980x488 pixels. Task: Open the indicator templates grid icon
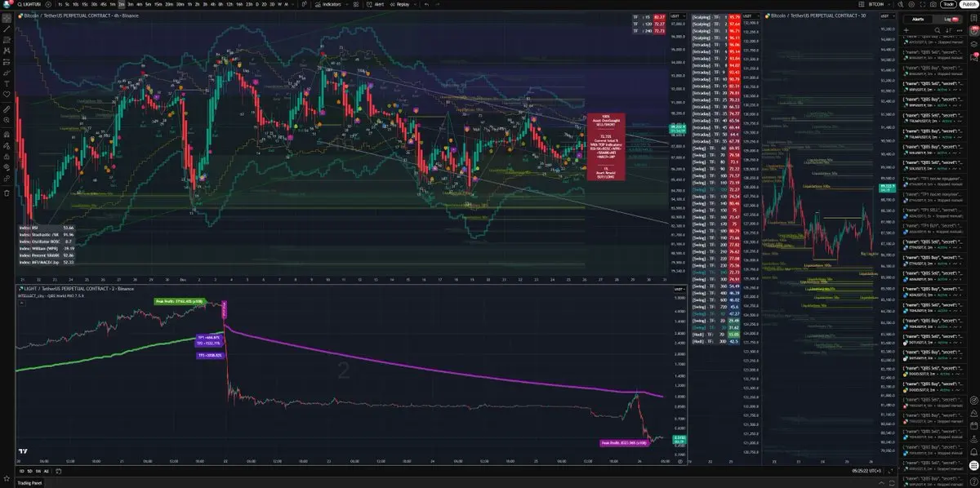[x=356, y=4]
